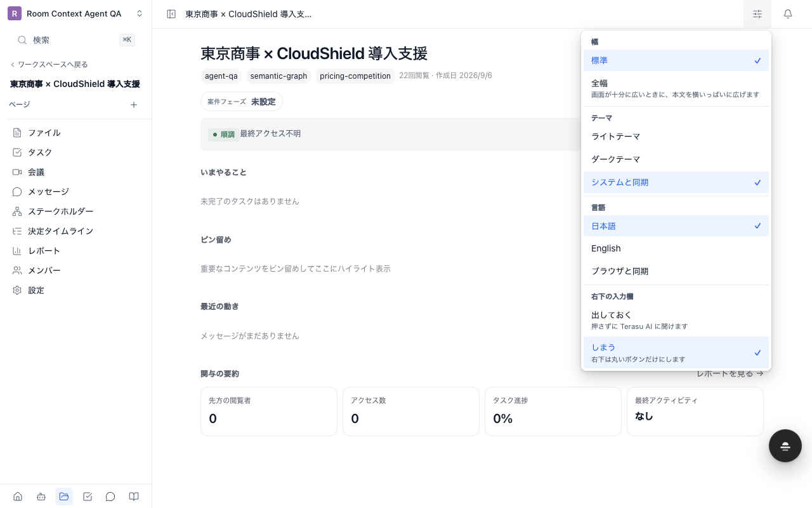Click the 最終アクティビティ stat card
The height and width of the screenshot is (508, 812).
point(695,411)
